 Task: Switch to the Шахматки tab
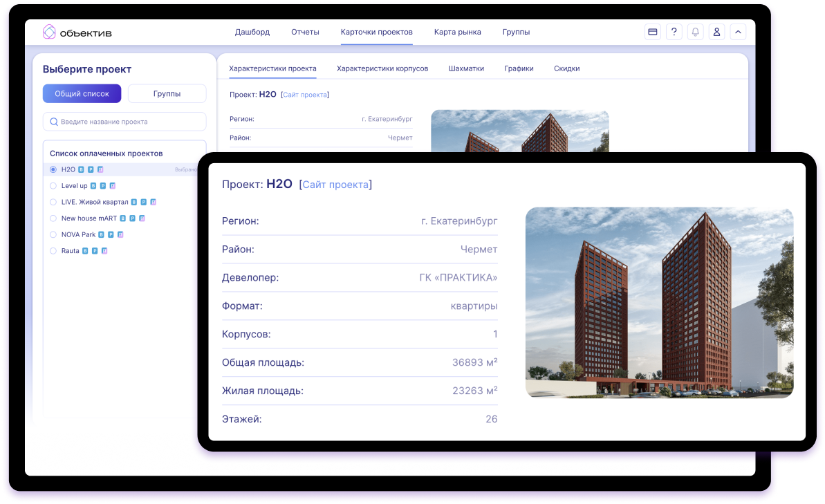coord(466,68)
